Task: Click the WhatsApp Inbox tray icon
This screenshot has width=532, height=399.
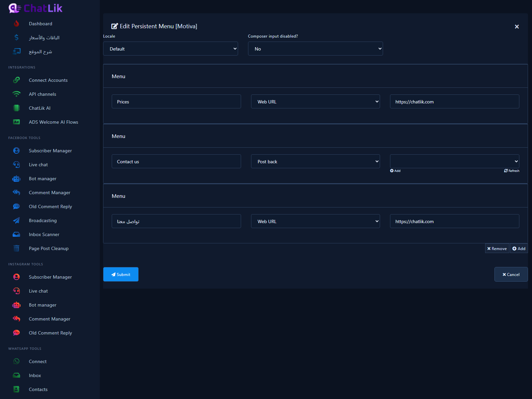Action: 16,375
